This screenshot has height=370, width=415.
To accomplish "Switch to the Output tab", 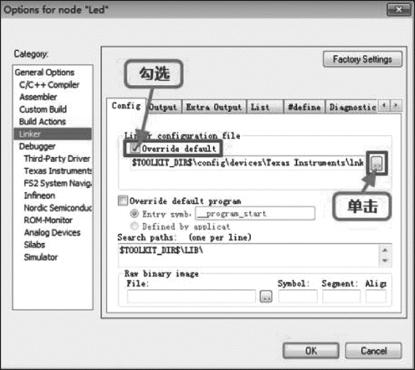I will click(164, 107).
